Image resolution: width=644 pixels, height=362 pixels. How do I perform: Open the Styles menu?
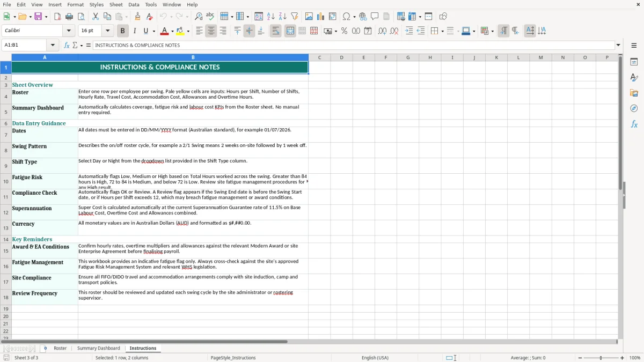click(97, 4)
